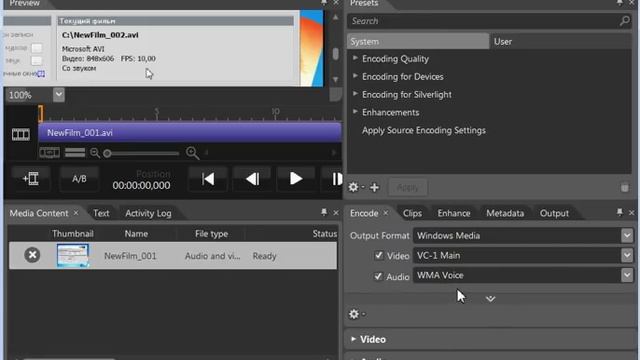Open the Video codec VC-1 Main dropdown

point(627,256)
